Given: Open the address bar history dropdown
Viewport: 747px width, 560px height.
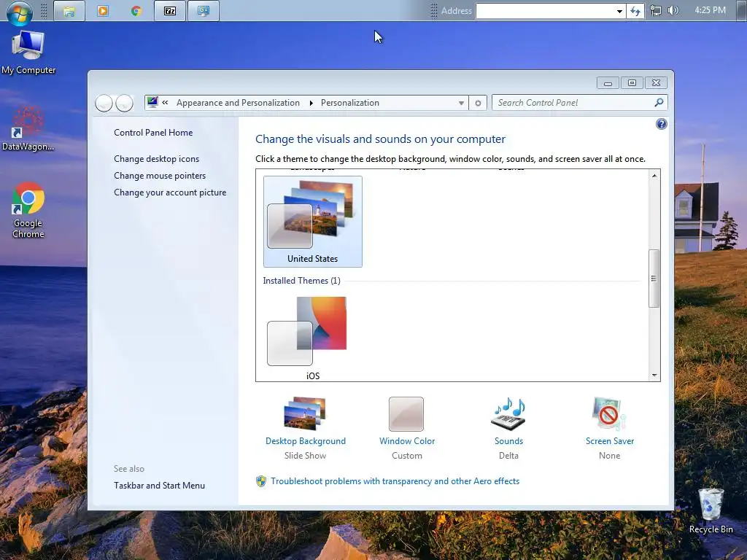Looking at the screenshot, I should [x=461, y=103].
